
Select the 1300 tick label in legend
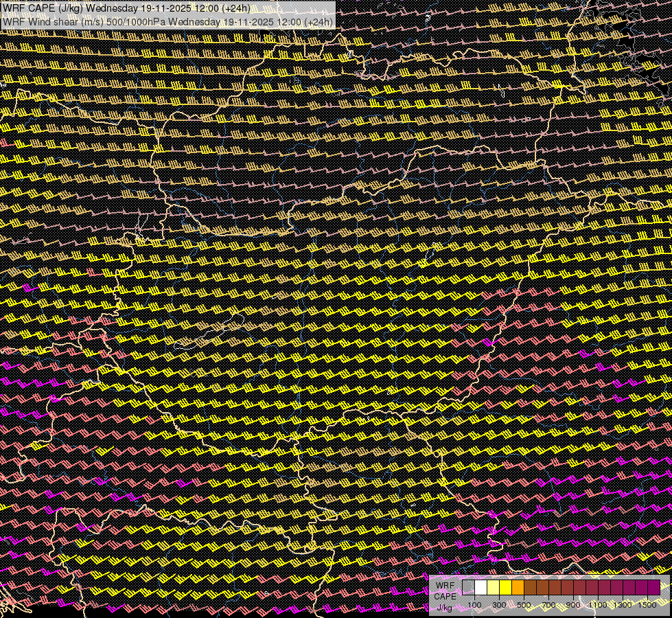coord(623,605)
